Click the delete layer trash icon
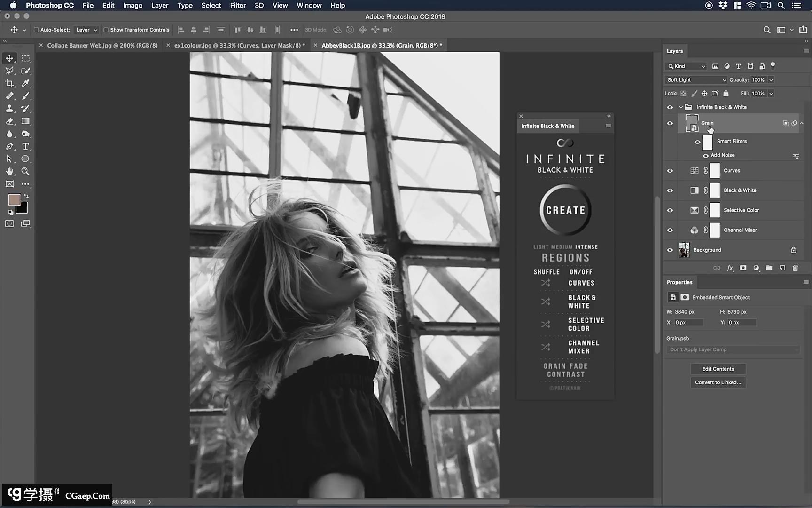This screenshot has width=812, height=508. (795, 268)
